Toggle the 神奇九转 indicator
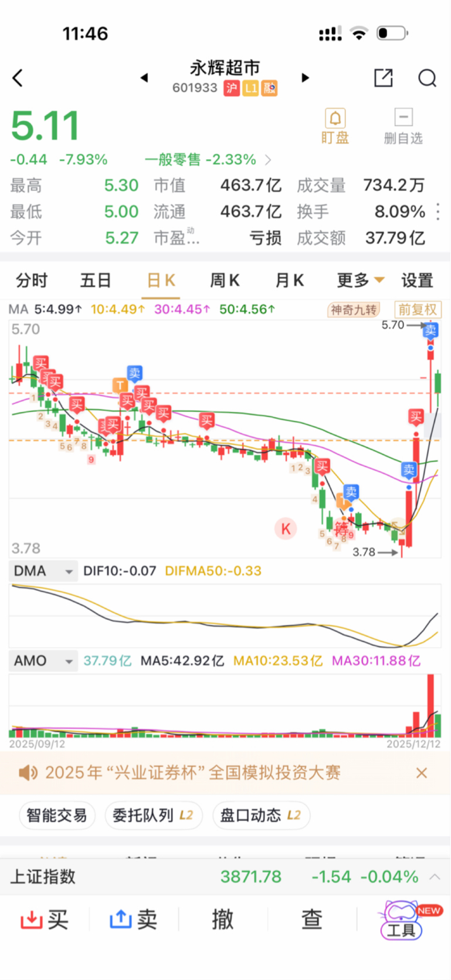The height and width of the screenshot is (980, 451). (354, 309)
